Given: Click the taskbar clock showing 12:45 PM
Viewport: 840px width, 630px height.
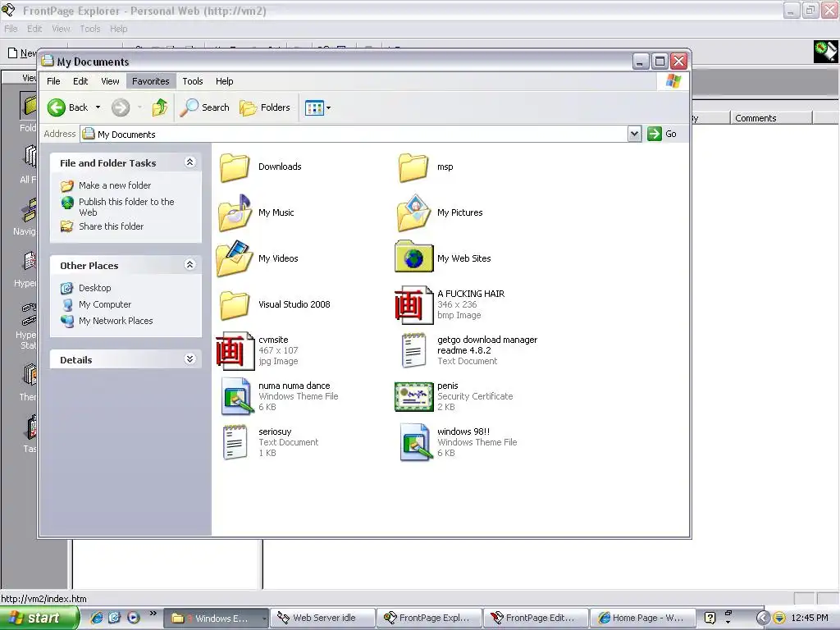Looking at the screenshot, I should point(810,619).
